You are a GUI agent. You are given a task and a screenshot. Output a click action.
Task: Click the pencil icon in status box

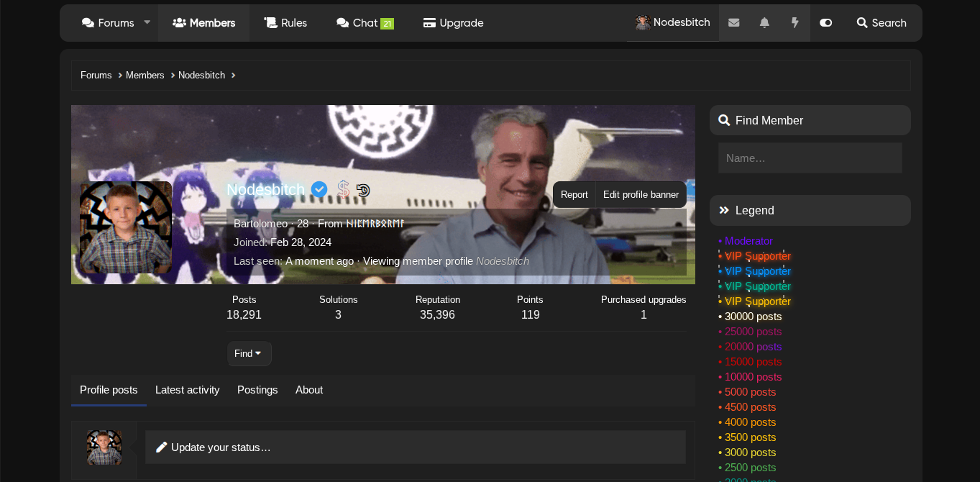162,447
